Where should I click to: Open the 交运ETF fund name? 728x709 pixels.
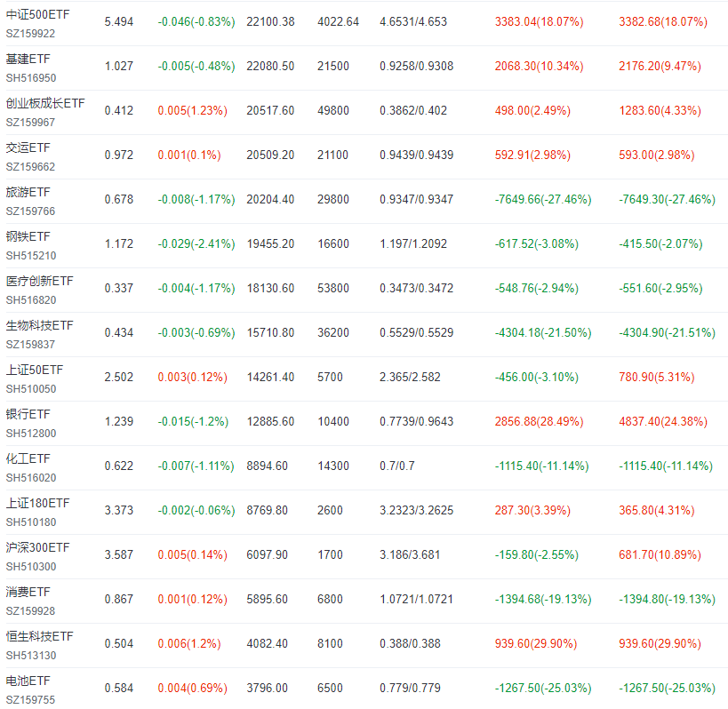tap(28, 147)
